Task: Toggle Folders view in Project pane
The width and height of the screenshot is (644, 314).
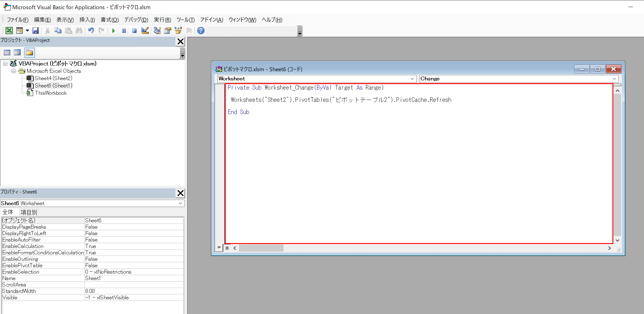Action: [x=29, y=53]
